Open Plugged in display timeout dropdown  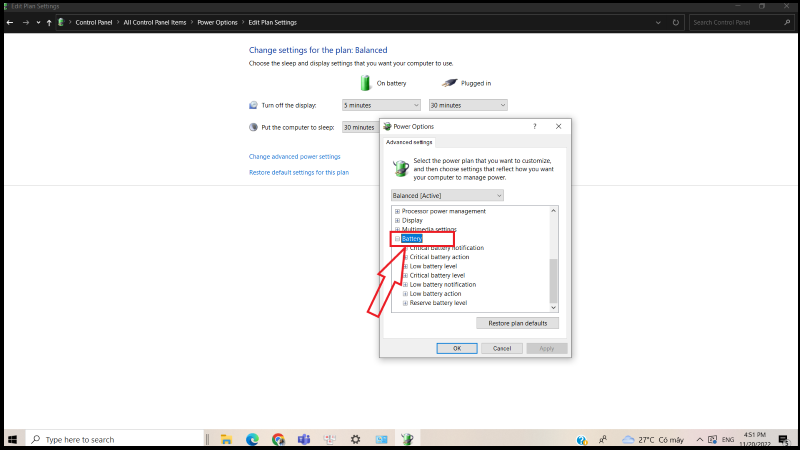coord(468,105)
